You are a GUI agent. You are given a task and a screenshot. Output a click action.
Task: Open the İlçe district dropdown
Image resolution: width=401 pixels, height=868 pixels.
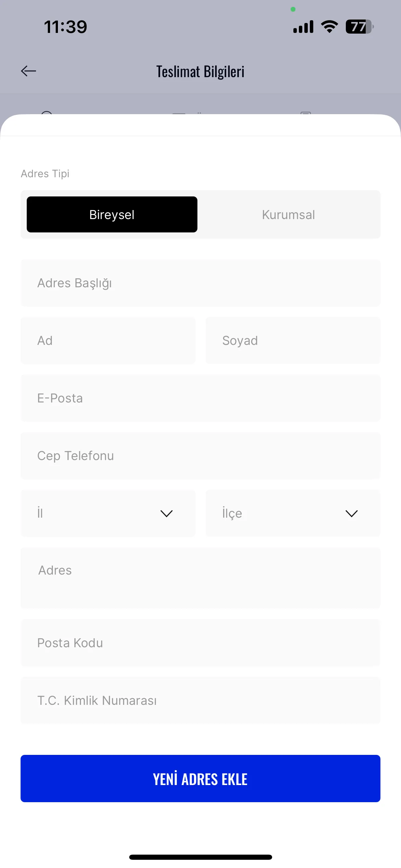click(x=293, y=513)
